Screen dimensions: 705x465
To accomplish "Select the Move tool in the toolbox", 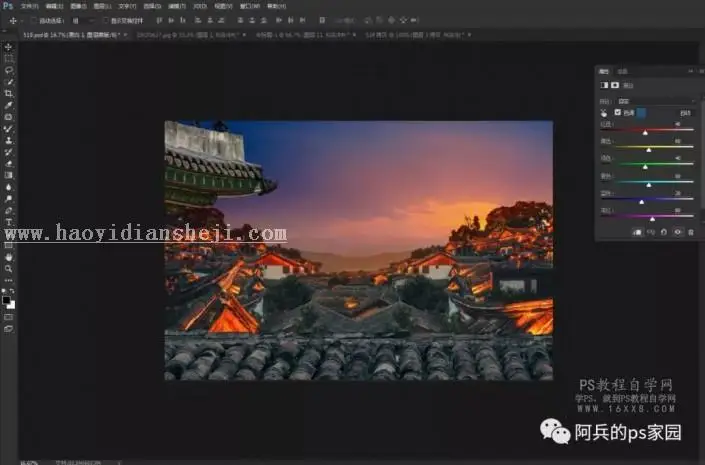I will click(8, 47).
